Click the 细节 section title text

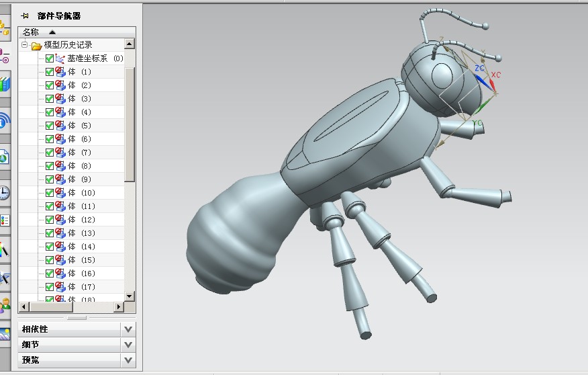pos(30,345)
